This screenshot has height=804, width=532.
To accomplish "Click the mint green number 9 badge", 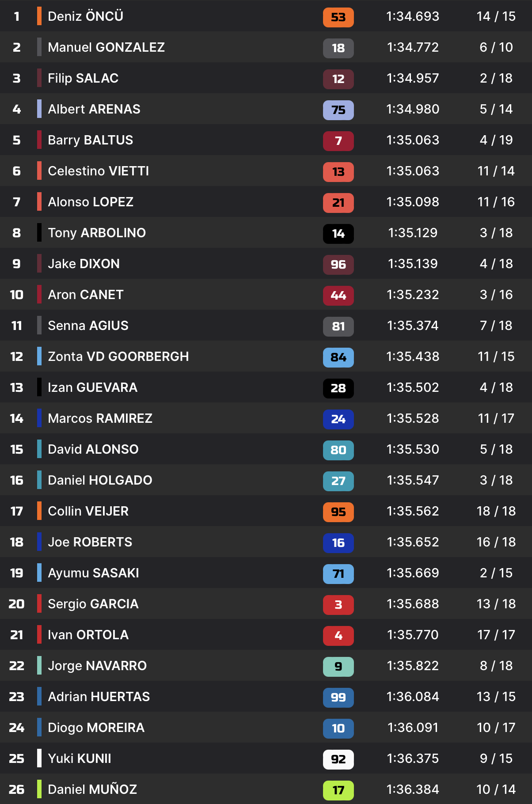I will (x=338, y=667).
